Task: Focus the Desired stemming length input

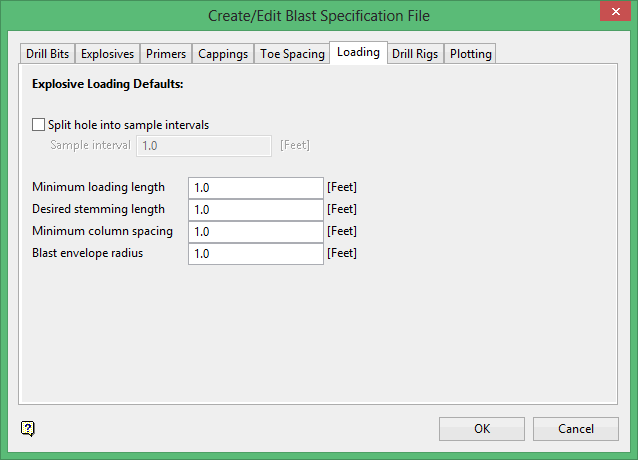Action: (255, 210)
